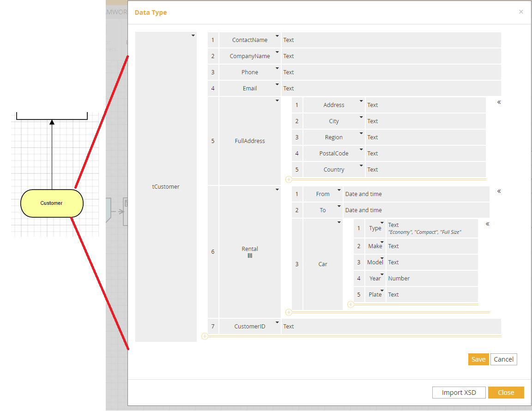
Task: Collapse the FullAddress child fields
Action: coord(498,102)
